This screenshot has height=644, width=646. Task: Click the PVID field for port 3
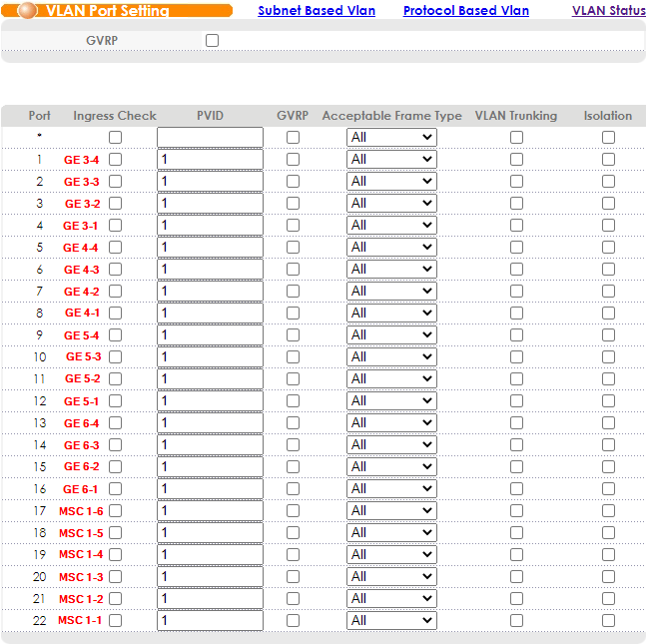[210, 204]
